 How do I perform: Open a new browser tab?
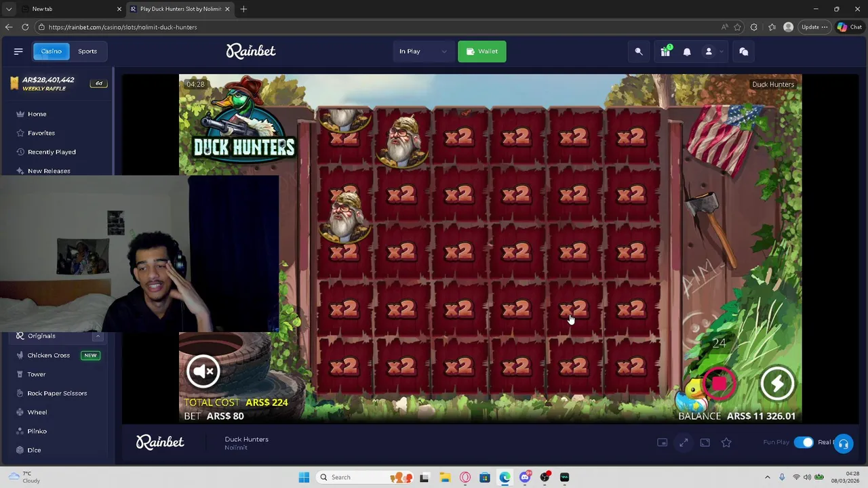(243, 9)
